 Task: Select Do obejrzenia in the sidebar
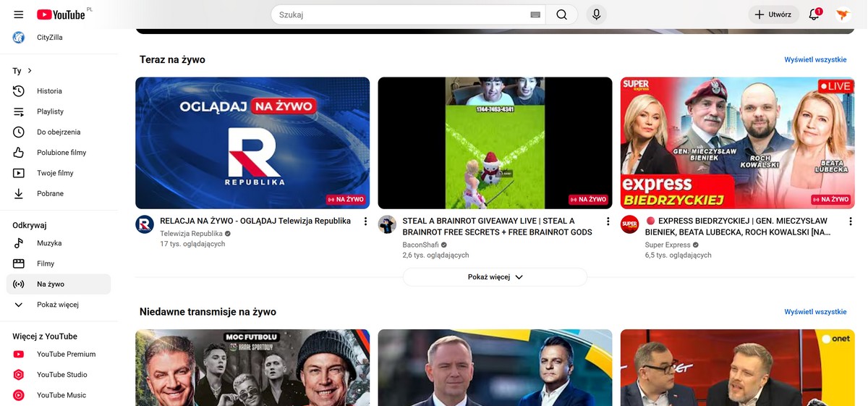tap(59, 132)
